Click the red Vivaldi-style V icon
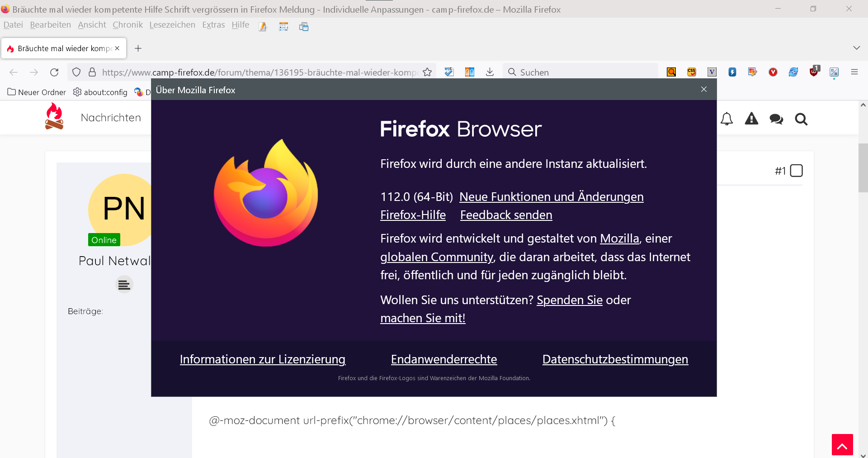Viewport: 868px width, 458px height. [x=773, y=72]
